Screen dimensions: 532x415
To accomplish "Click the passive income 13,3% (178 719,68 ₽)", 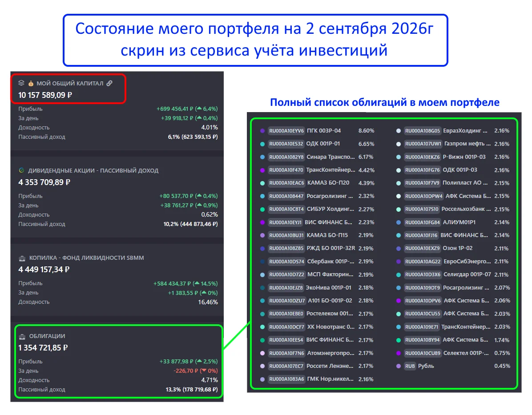I will [x=192, y=390].
